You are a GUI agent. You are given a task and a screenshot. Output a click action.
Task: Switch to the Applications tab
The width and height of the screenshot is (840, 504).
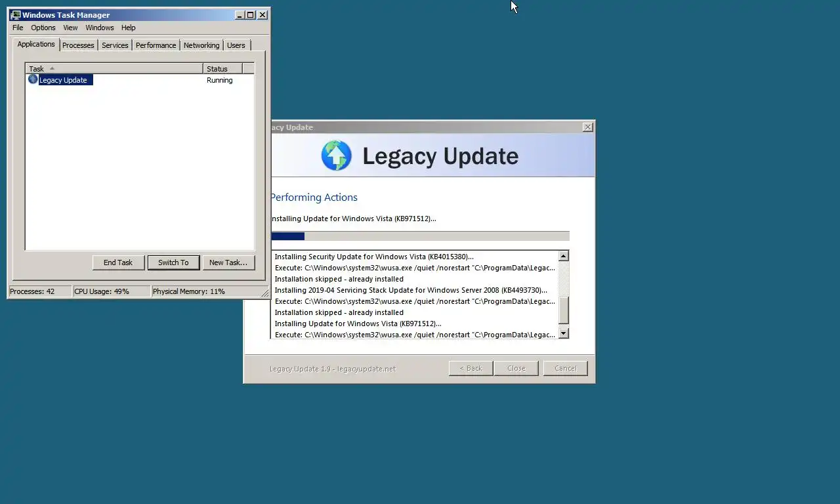36,44
